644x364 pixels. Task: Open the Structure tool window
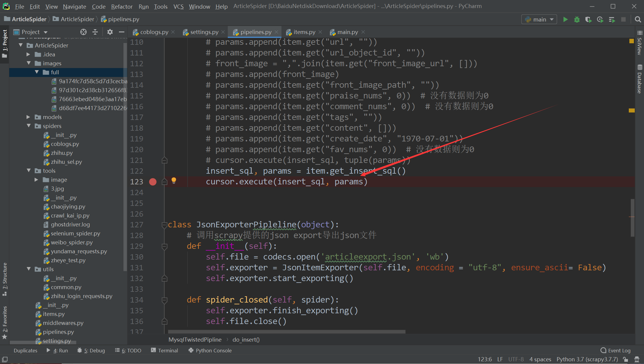click(x=4, y=279)
